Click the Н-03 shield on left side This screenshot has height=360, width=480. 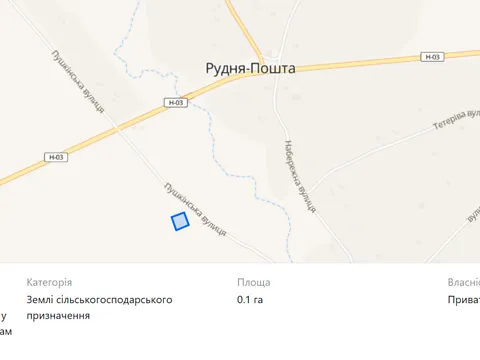[56, 157]
